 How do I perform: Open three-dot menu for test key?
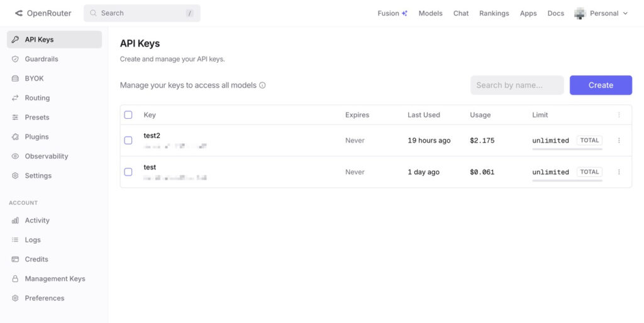click(x=619, y=172)
